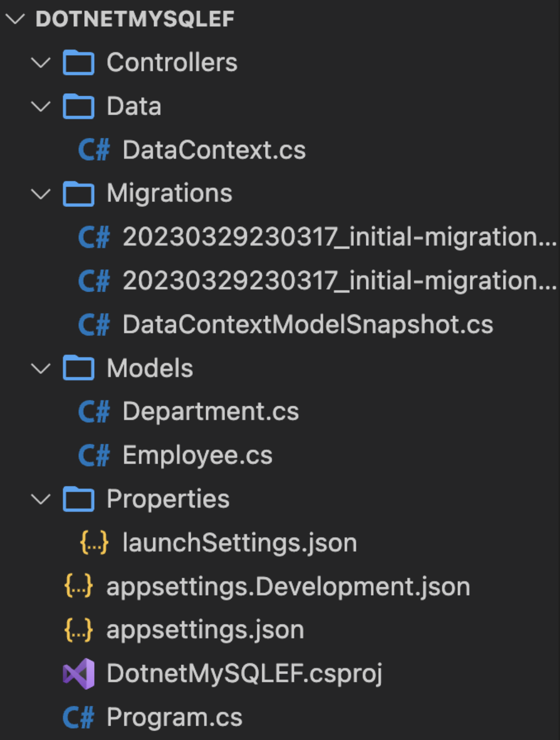The width and height of the screenshot is (560, 740).
Task: Collapse the Models folder using its chevron
Action: (x=41, y=369)
